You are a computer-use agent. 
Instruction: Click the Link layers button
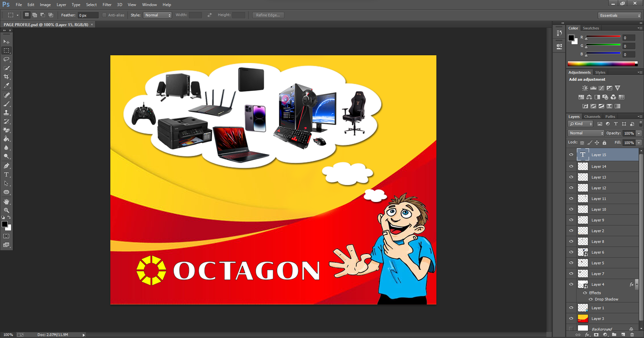(x=578, y=335)
